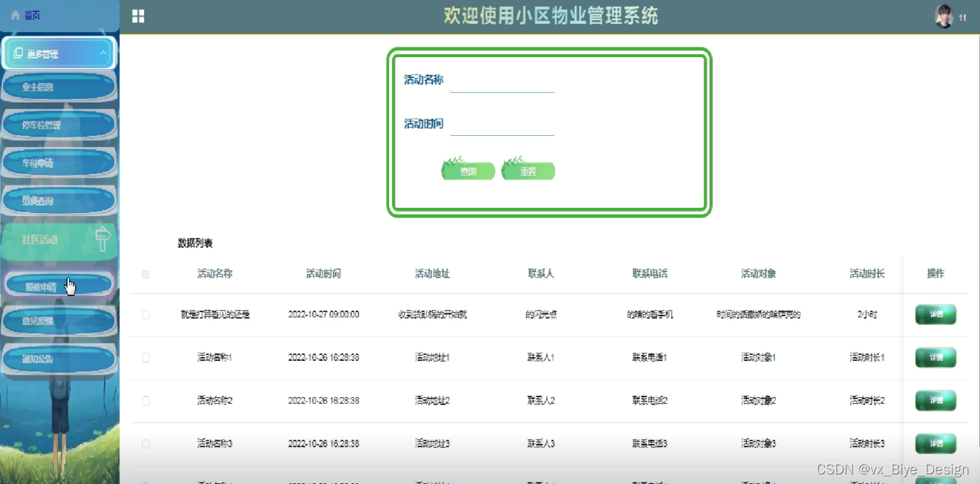Click the copy icon on 更多管理
The height and width of the screenshot is (484, 980).
tap(19, 53)
